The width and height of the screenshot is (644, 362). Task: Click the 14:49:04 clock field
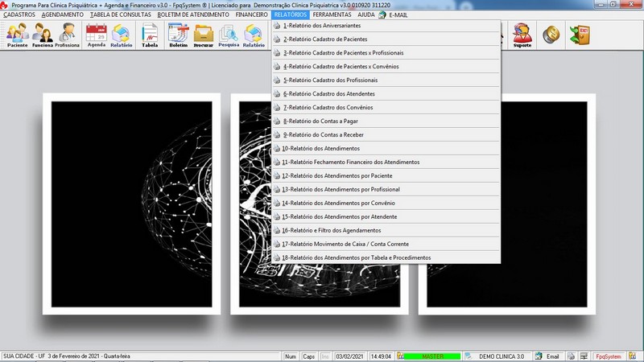click(x=381, y=356)
